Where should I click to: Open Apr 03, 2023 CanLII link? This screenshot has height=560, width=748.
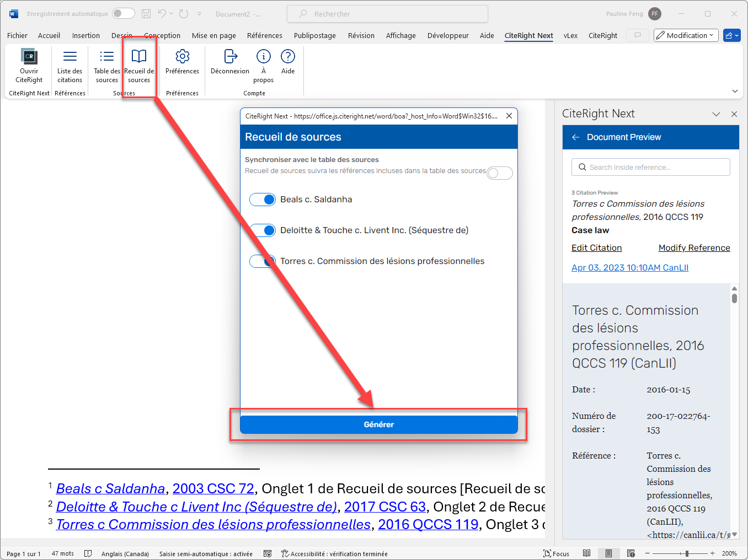(x=630, y=268)
